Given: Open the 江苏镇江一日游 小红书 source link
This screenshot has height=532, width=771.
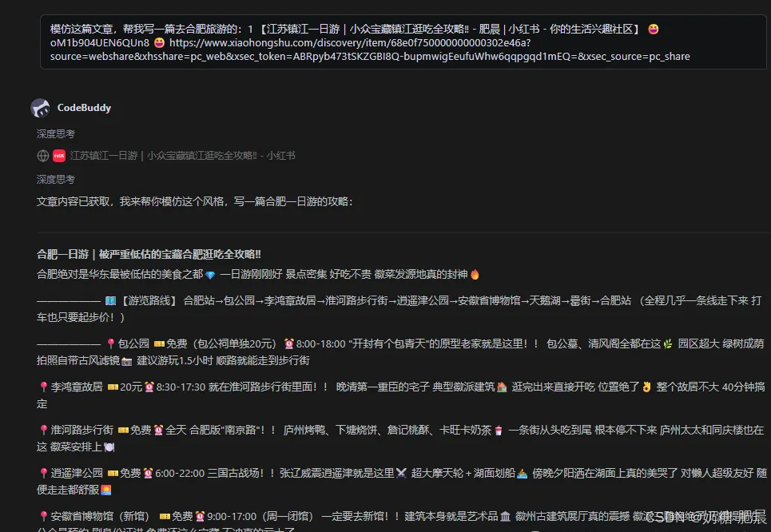Looking at the screenshot, I should coord(182,156).
